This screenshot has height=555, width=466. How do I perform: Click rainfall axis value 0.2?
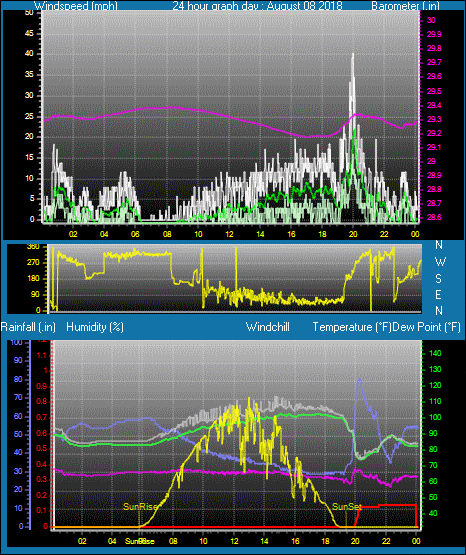(42, 495)
